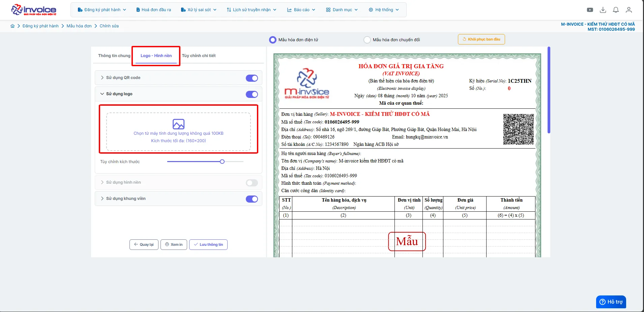Open Danh mục dropdown menu
644x312 pixels.
tap(342, 10)
